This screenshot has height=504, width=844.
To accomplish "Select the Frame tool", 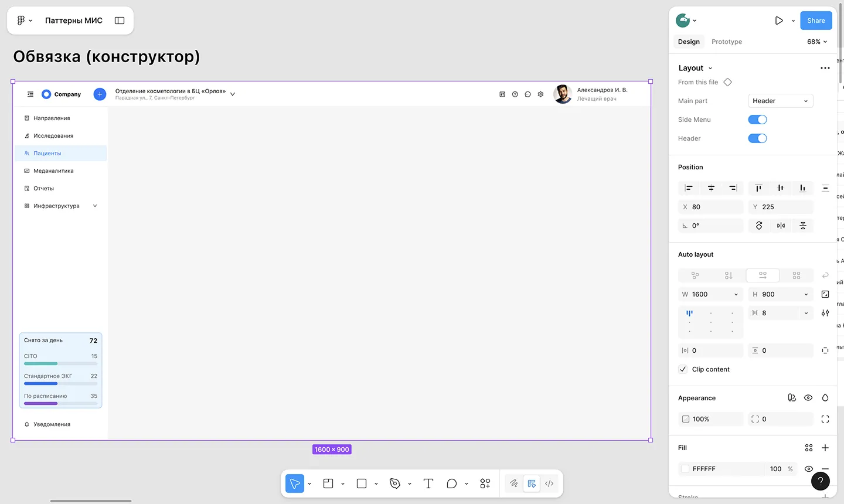I will (x=328, y=483).
